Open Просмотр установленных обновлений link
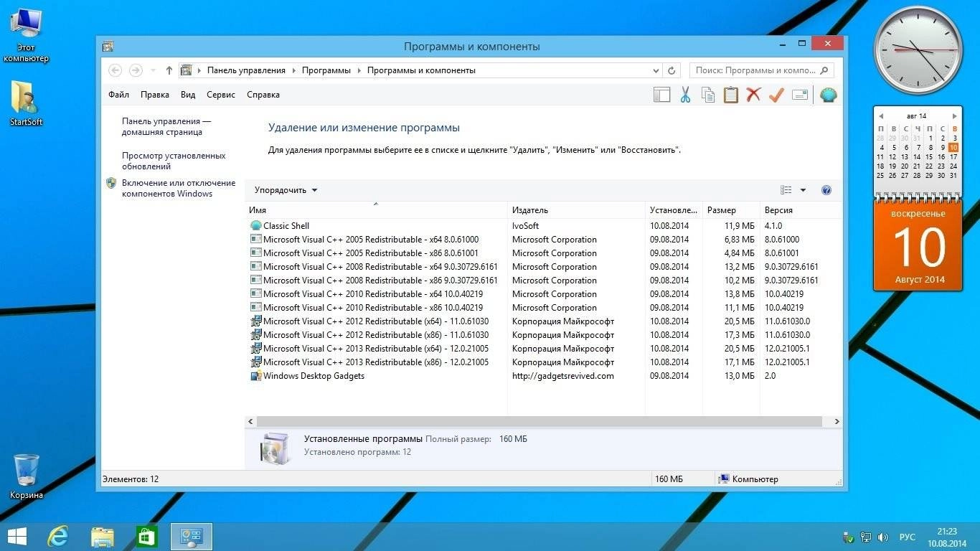This screenshot has height=551, width=980. pos(174,161)
